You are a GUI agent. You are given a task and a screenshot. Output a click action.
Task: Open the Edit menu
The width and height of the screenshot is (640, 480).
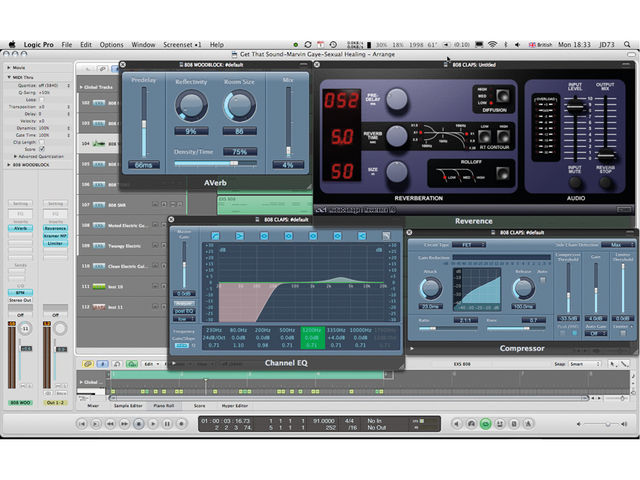86,44
